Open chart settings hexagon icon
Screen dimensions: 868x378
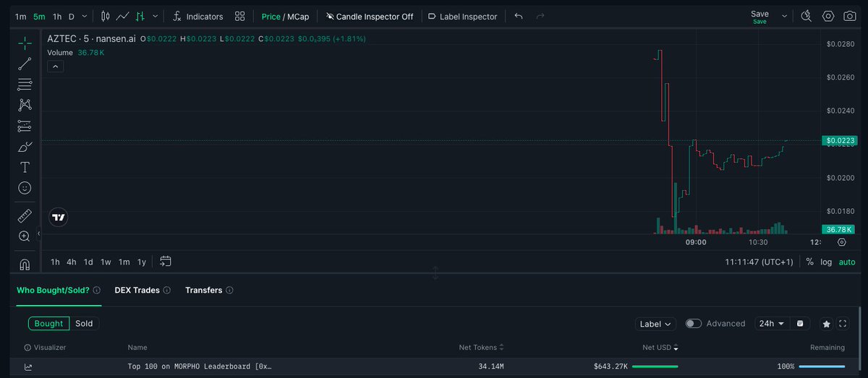click(828, 16)
